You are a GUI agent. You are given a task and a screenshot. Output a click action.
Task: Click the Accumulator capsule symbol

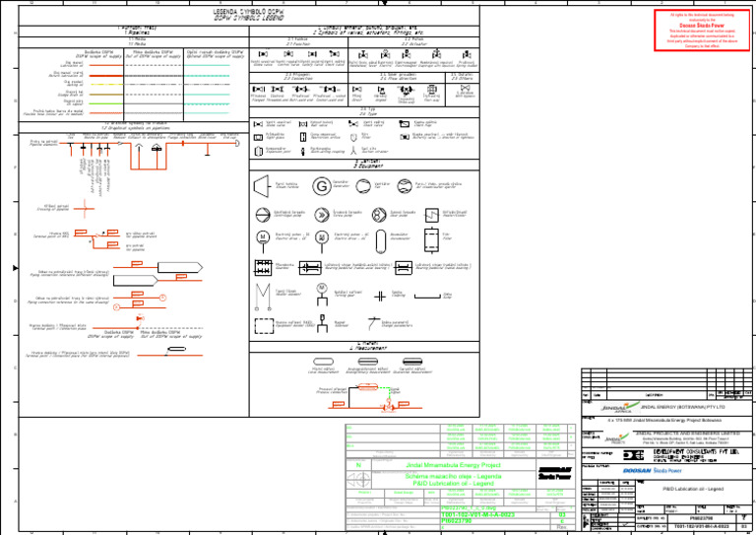[381, 241]
